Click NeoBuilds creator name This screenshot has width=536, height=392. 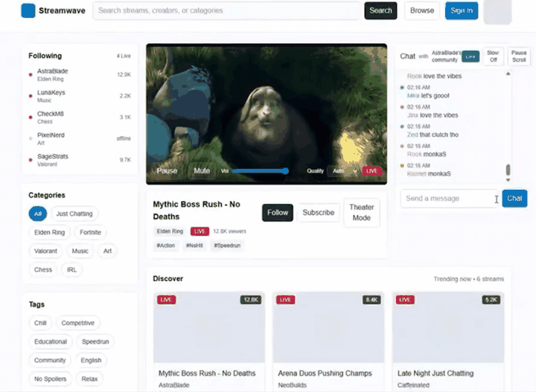click(293, 385)
